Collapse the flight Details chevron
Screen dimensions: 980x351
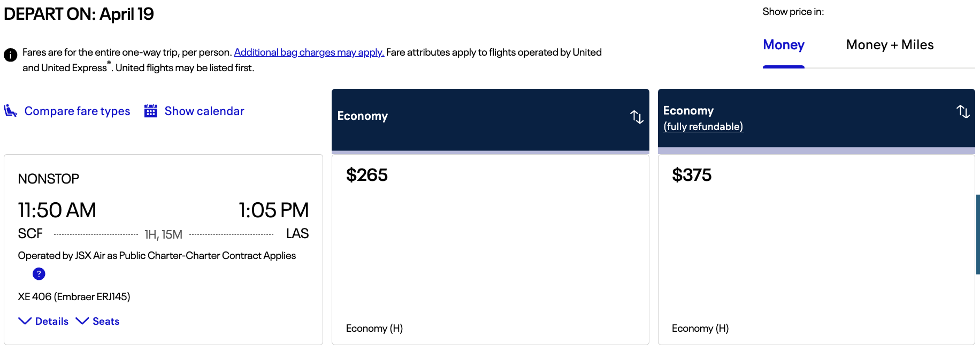click(25, 321)
